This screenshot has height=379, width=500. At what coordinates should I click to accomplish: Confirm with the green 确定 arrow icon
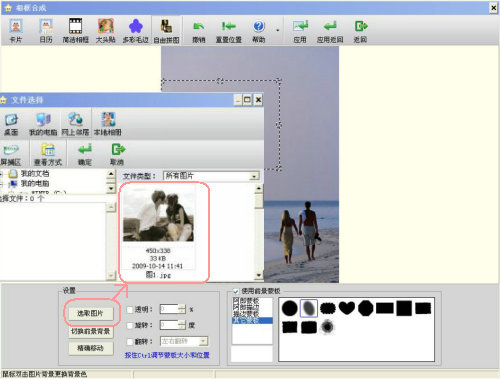(85, 154)
